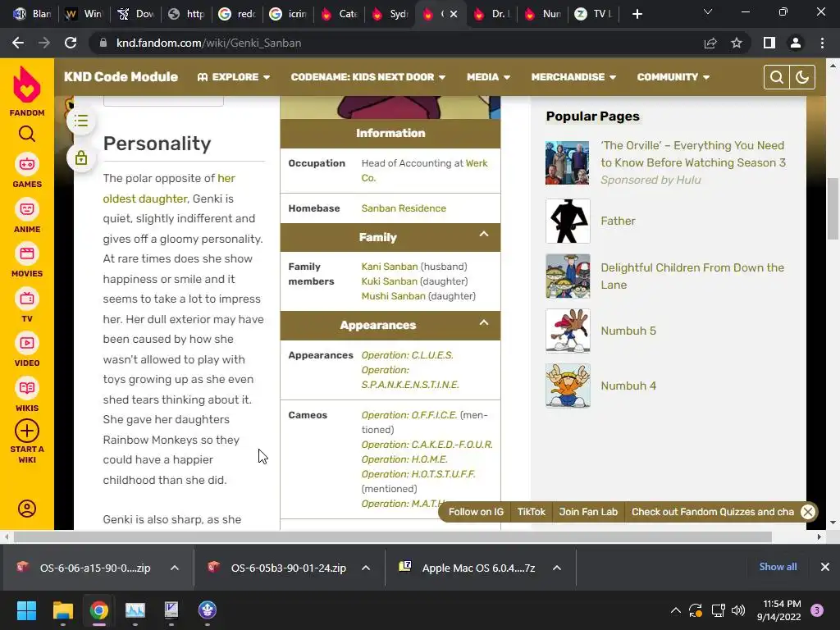The image size is (840, 630).
Task: Open the Sanban Residence link
Action: point(404,208)
